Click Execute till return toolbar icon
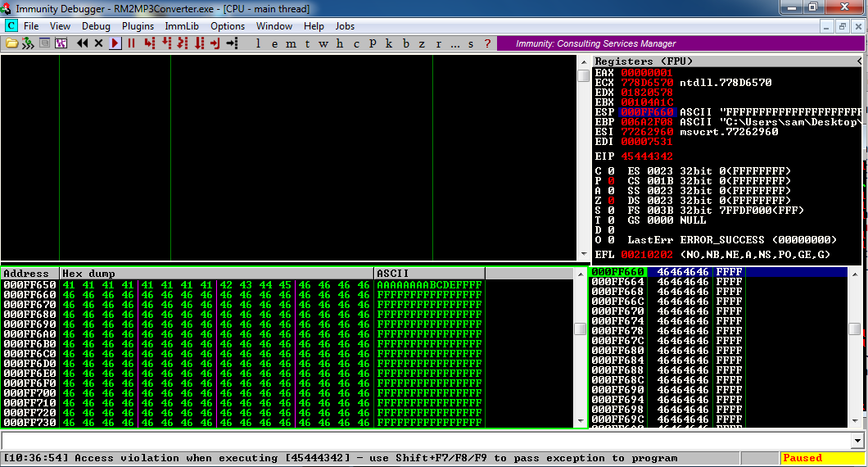Viewport: 868px width, 467px height. coord(215,43)
